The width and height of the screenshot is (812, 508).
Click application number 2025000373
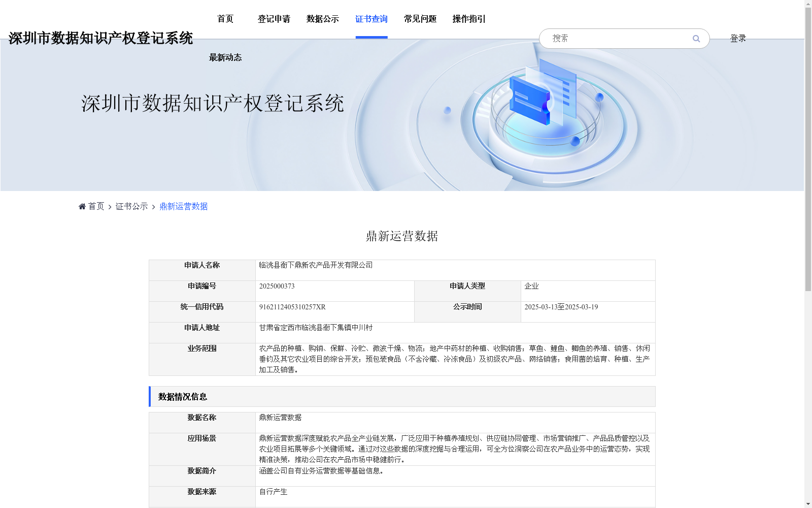(x=277, y=286)
